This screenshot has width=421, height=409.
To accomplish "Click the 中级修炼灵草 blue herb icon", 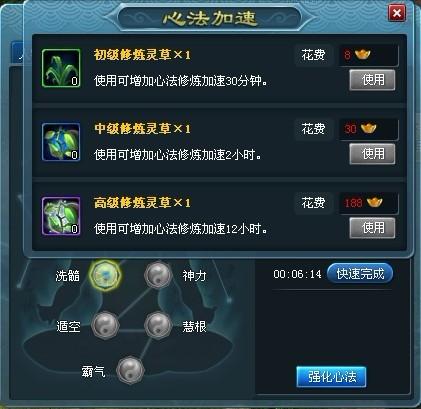I will [61, 142].
